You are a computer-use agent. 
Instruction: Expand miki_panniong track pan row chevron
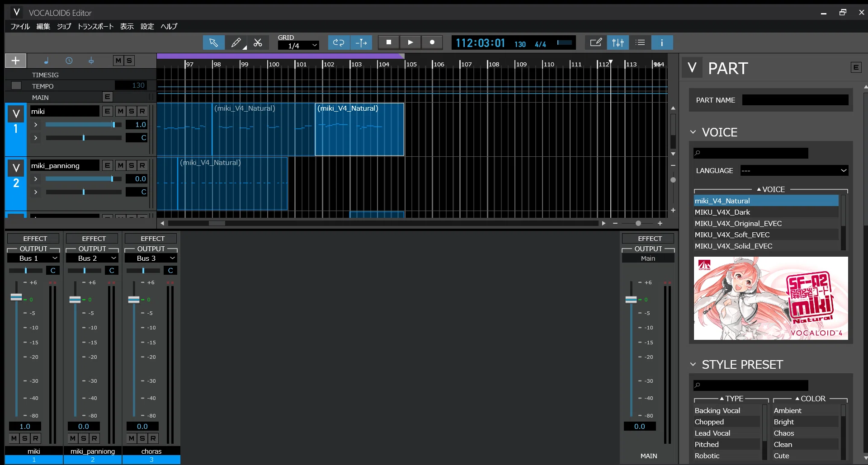pos(36,192)
